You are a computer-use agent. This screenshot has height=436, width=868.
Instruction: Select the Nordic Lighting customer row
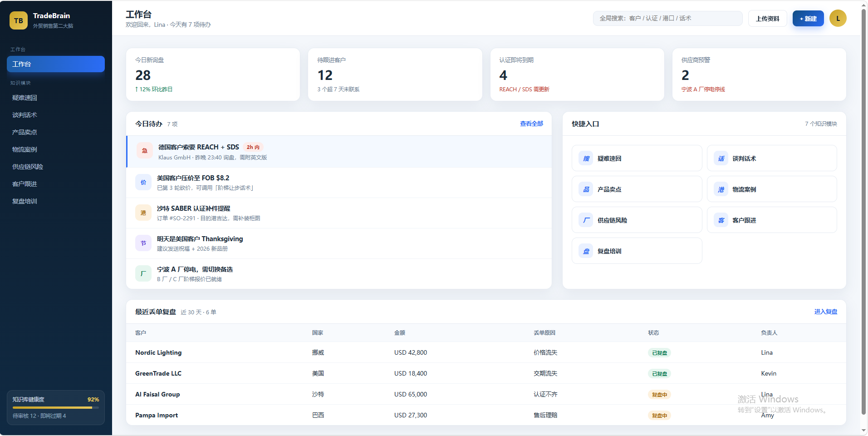(x=486, y=352)
